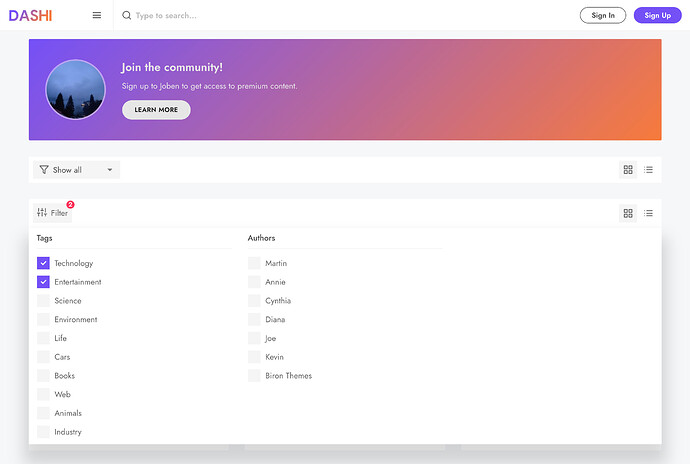Select author Annie checkbox

254,282
